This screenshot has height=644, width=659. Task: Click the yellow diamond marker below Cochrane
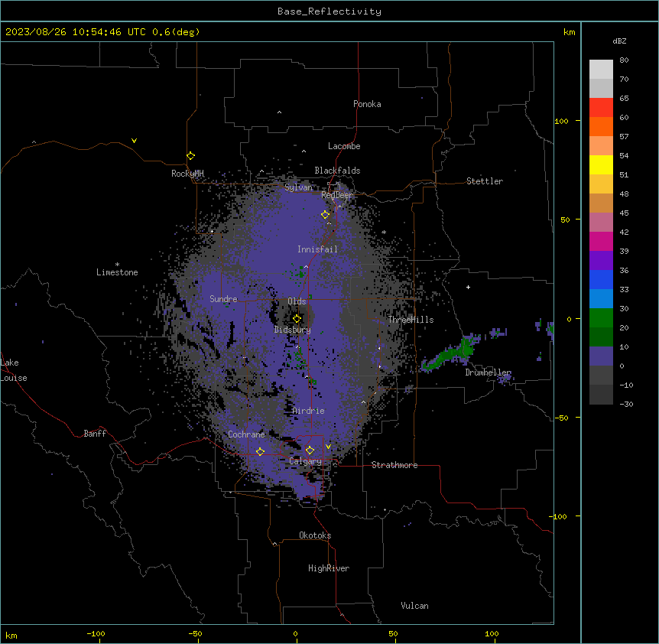[260, 451]
